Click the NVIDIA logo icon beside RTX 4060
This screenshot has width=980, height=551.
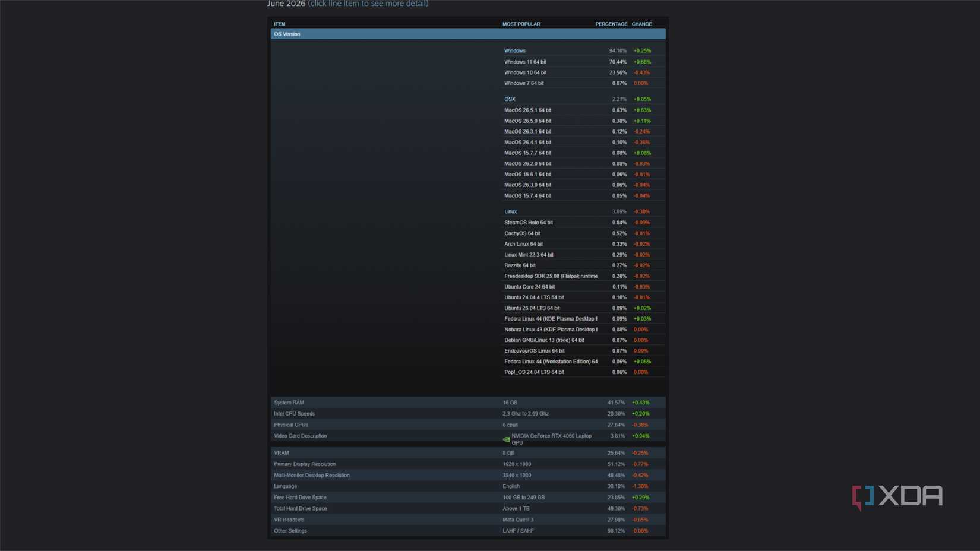506,439
